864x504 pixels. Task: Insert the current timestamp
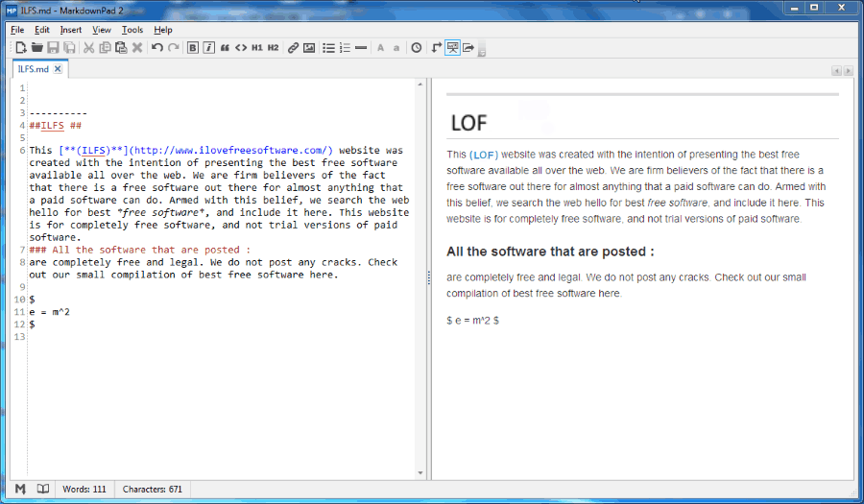pyautogui.click(x=417, y=48)
